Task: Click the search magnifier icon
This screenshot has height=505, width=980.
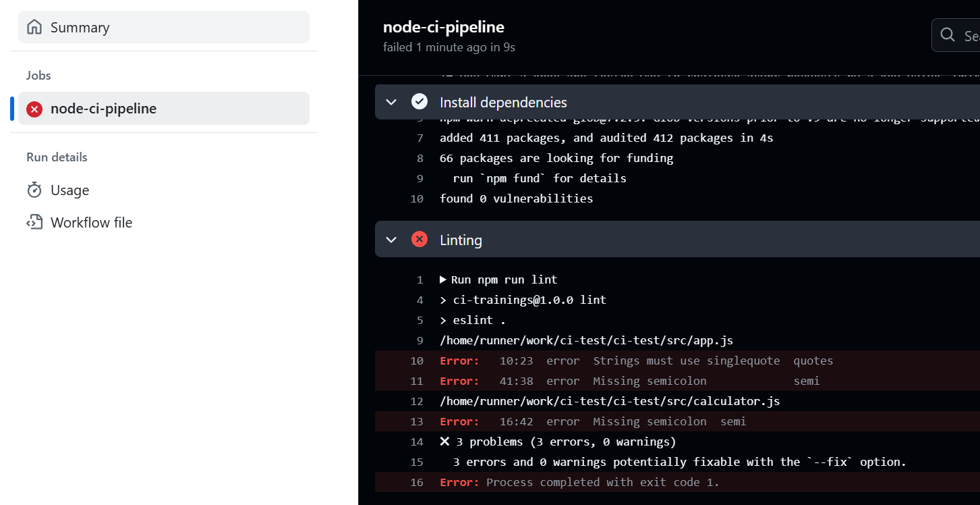Action: tap(948, 35)
